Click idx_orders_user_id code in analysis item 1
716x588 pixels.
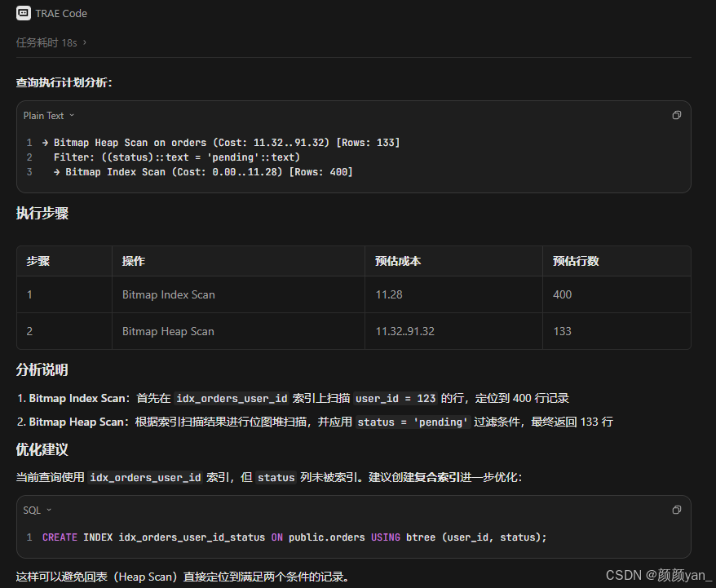(232, 399)
